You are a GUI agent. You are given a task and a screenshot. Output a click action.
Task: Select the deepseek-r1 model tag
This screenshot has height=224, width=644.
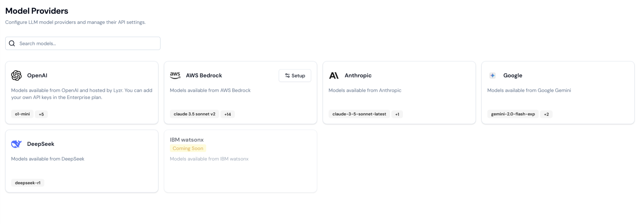[x=28, y=183]
